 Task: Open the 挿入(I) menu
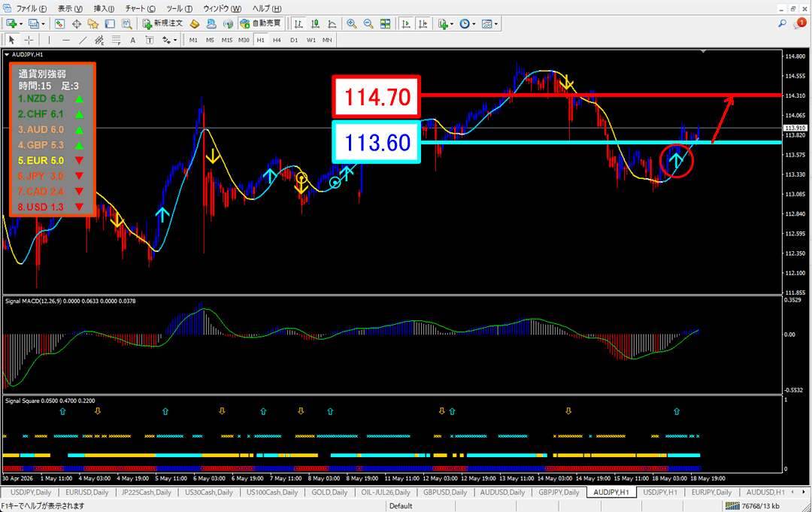(x=104, y=9)
